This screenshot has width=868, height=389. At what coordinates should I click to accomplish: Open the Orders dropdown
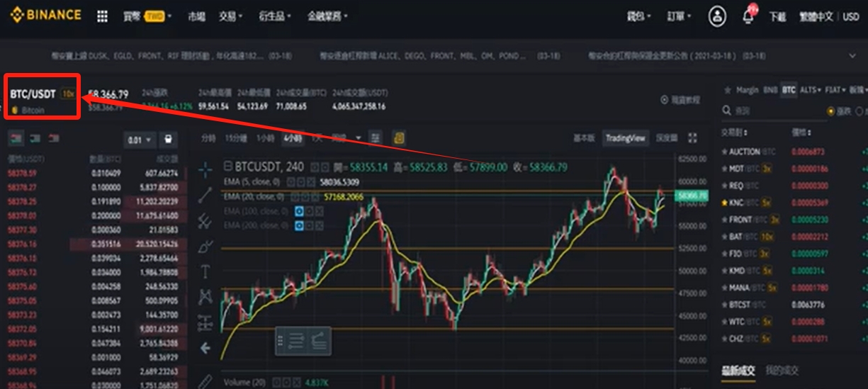pos(680,16)
